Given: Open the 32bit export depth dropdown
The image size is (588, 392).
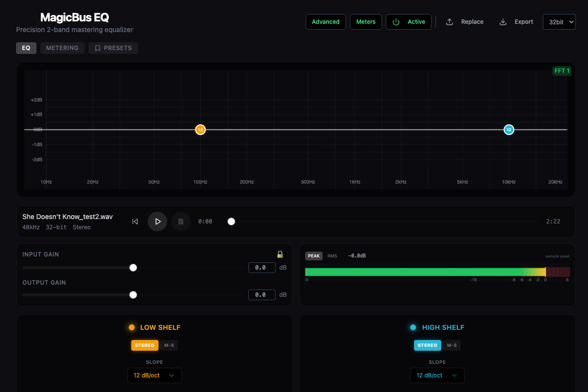Looking at the screenshot, I should (559, 22).
